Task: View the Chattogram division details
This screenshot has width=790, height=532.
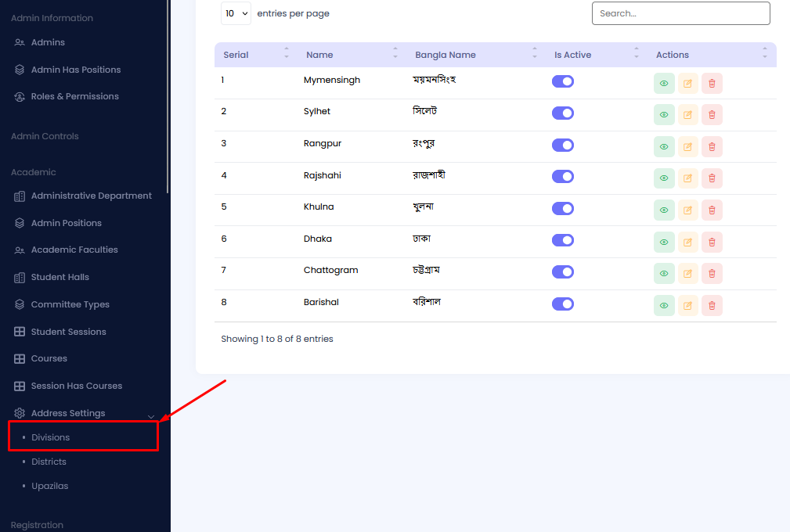Action: 664,274
